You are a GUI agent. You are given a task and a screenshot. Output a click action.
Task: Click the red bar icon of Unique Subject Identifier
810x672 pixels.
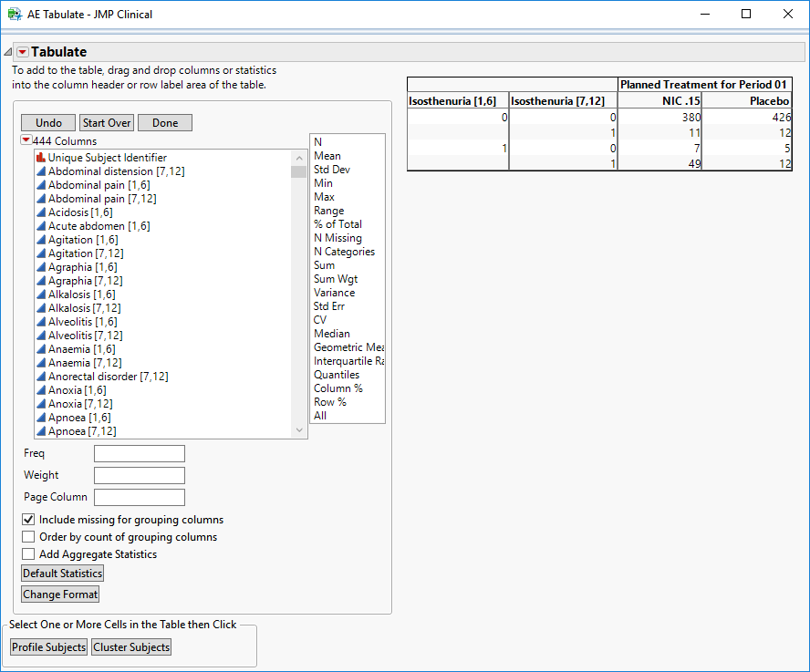coord(41,158)
